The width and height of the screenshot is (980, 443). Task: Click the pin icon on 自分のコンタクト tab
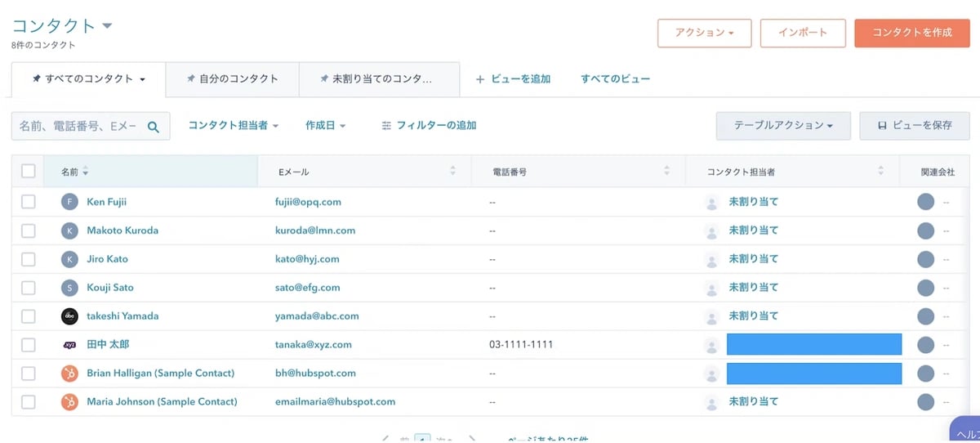coord(190,79)
